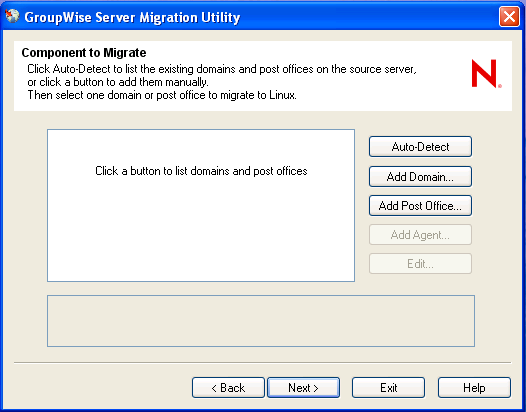Image resolution: width=526 pixels, height=412 pixels.
Task: Click the empty description pane below the list
Action: click(x=261, y=321)
